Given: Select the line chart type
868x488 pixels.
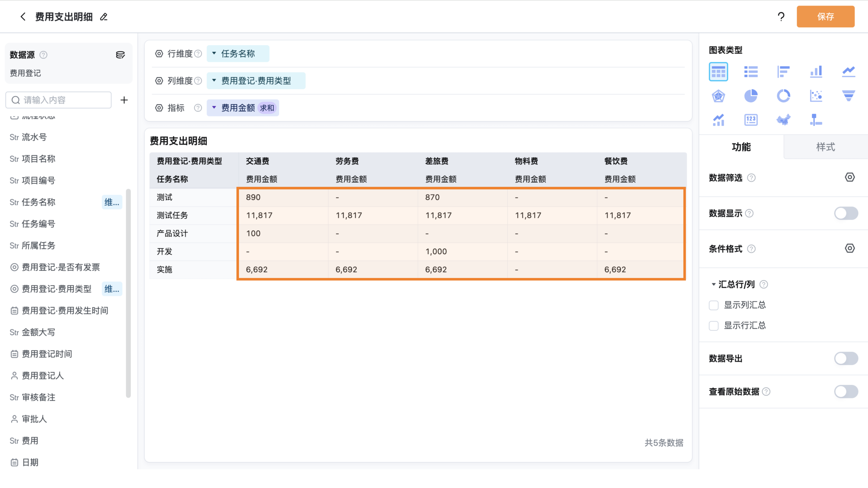Looking at the screenshot, I should point(848,72).
